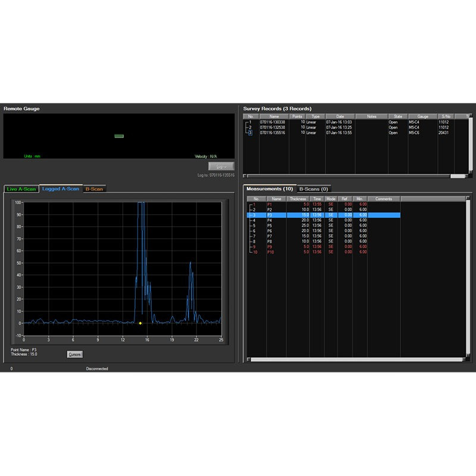Open the Logged A-Scan tab
Image resolution: width=476 pixels, height=476 pixels.
pyautogui.click(x=61, y=189)
